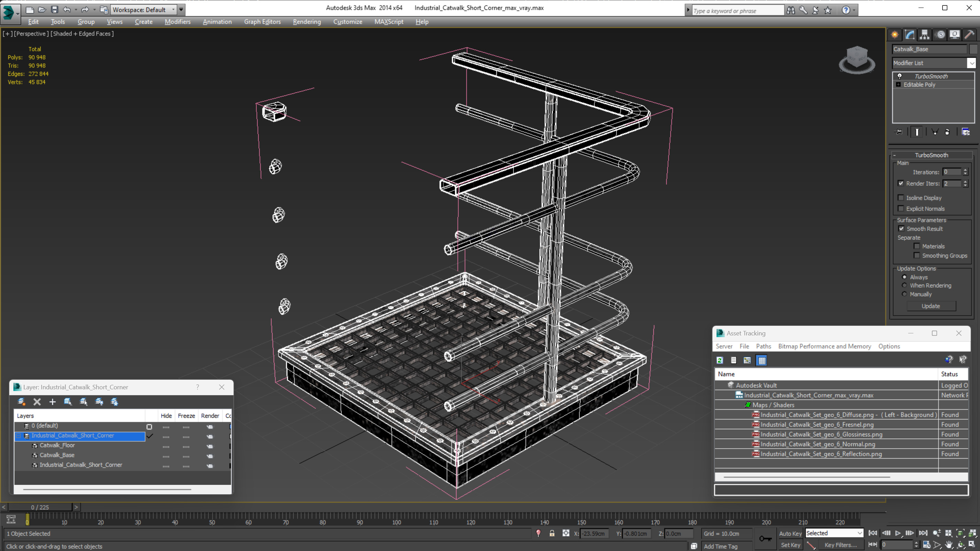Open the Modifier List dropdown
The image size is (980, 551).
tap(972, 63)
